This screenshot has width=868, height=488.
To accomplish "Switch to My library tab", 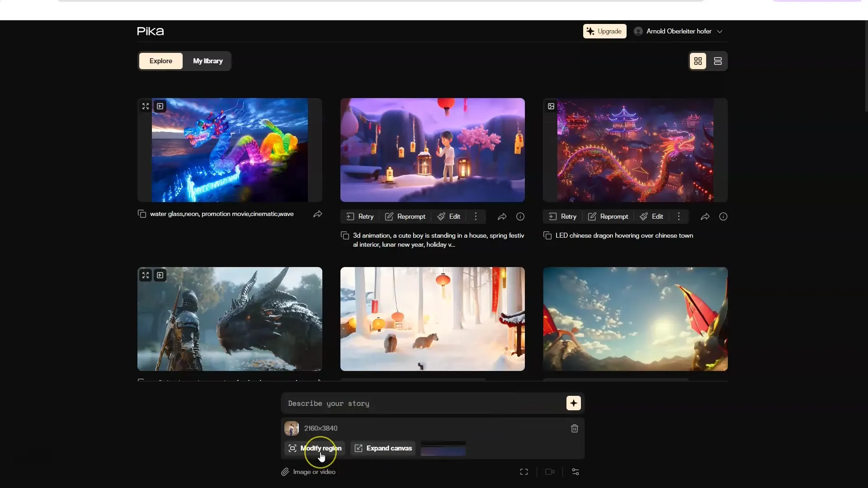I will point(208,61).
